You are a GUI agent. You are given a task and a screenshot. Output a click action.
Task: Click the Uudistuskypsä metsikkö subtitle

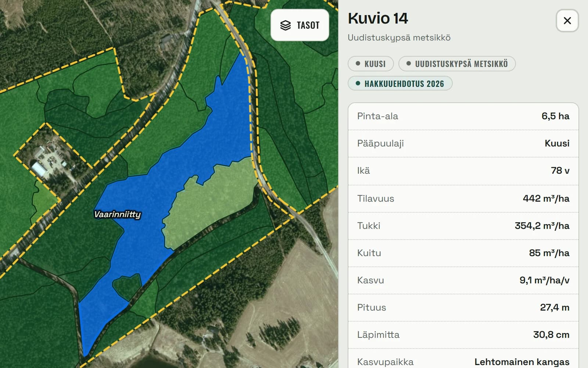[399, 38]
